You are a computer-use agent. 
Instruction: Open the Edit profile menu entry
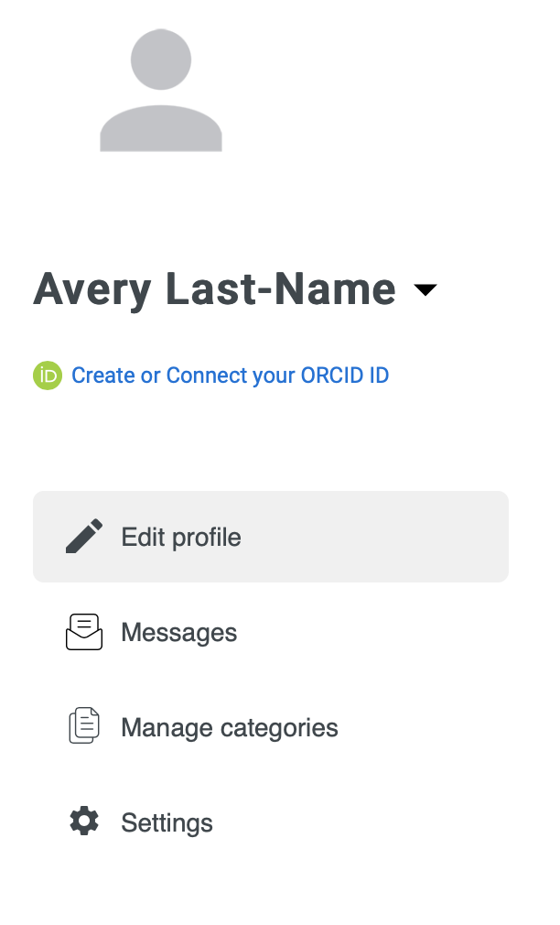(180, 537)
